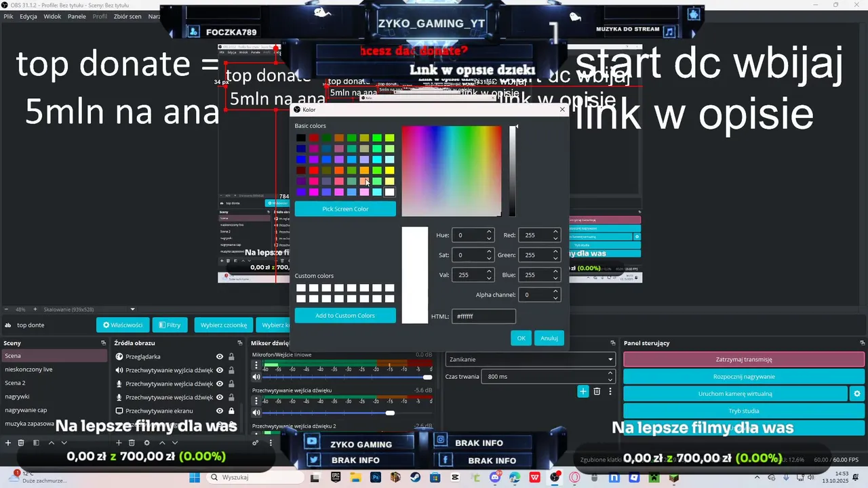
Task: Open Windows Start menu
Action: coord(195,477)
